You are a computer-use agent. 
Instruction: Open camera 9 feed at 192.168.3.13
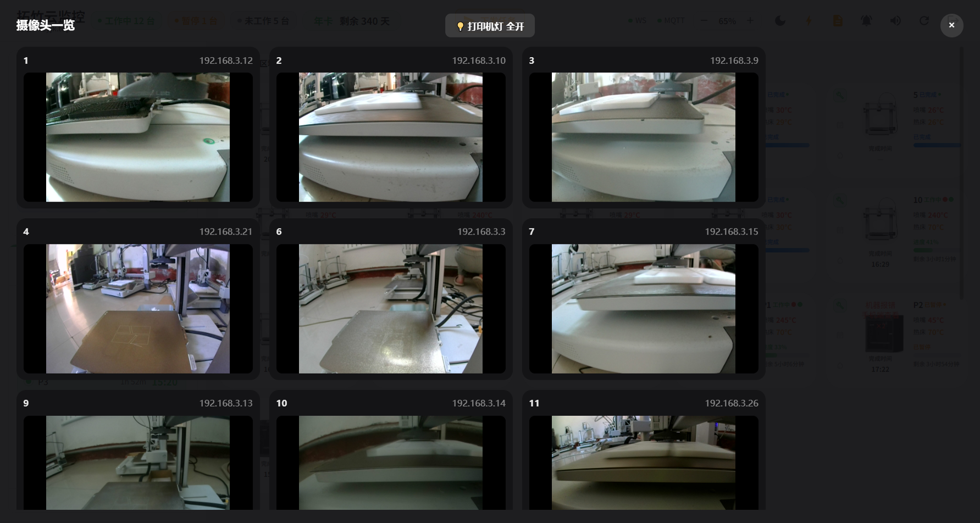pyautogui.click(x=138, y=463)
